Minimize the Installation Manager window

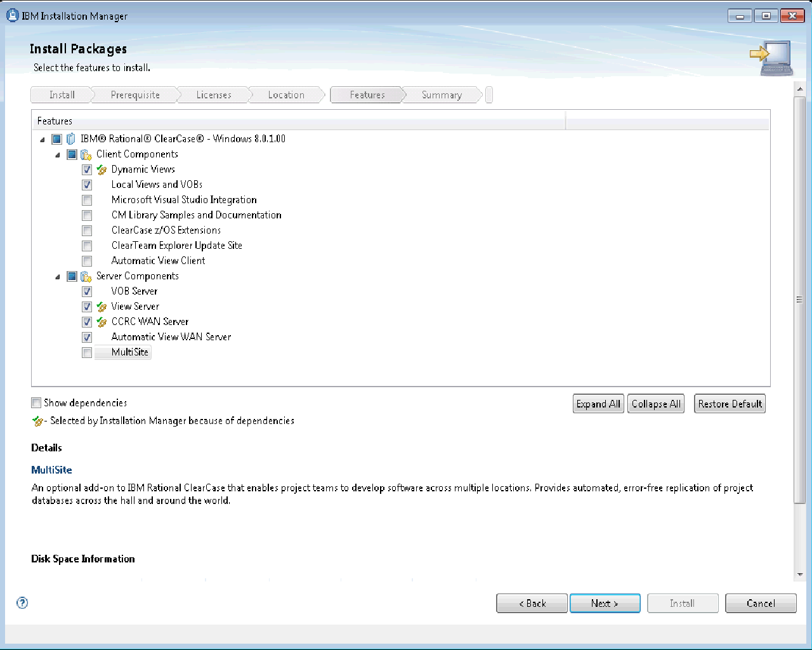coord(740,16)
